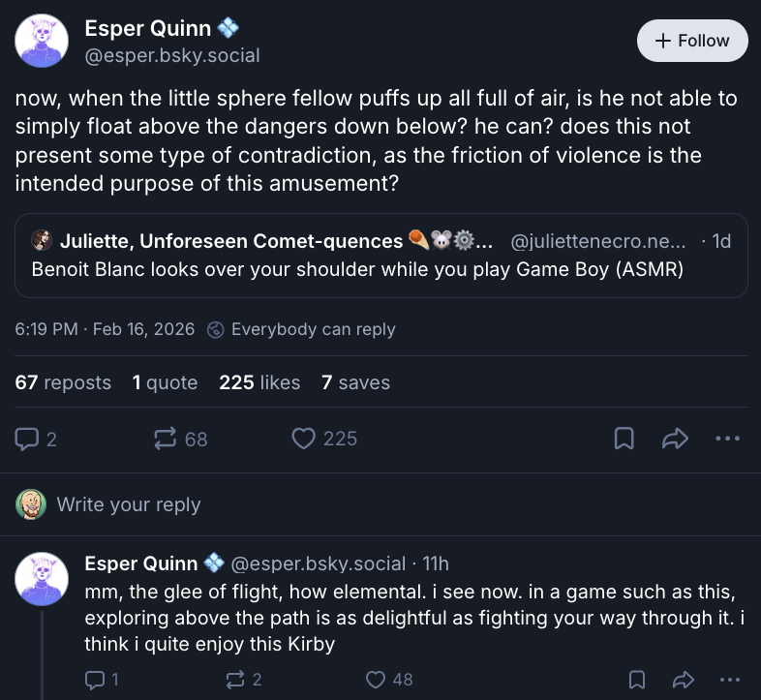The width and height of the screenshot is (761, 700).
Task: Repost the Kirby follow-up post
Action: (235, 680)
